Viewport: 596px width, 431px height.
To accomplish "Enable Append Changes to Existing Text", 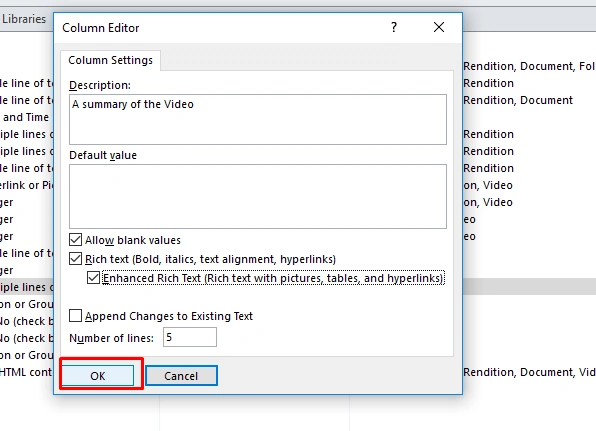I will (75, 316).
